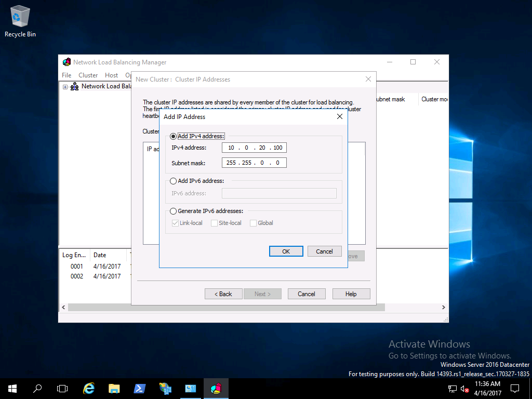Click the Windows Start button
Viewport: 532px width, 399px height.
click(12, 388)
